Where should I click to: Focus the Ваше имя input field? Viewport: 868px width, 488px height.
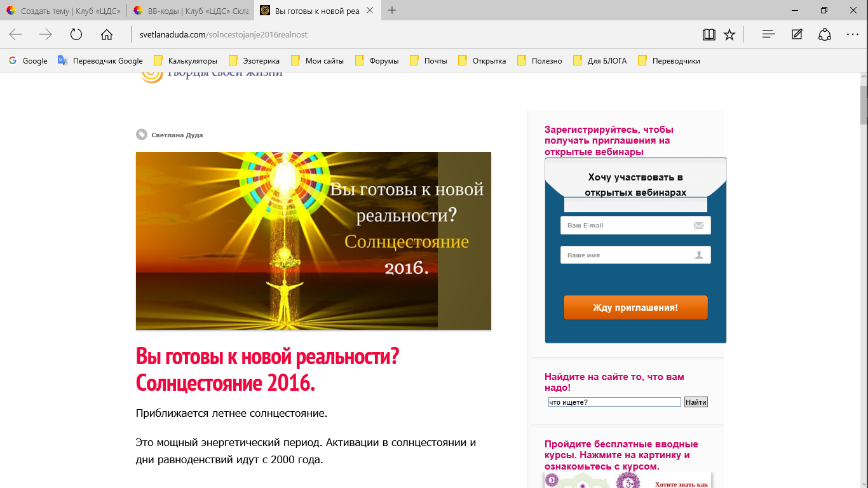(x=635, y=255)
